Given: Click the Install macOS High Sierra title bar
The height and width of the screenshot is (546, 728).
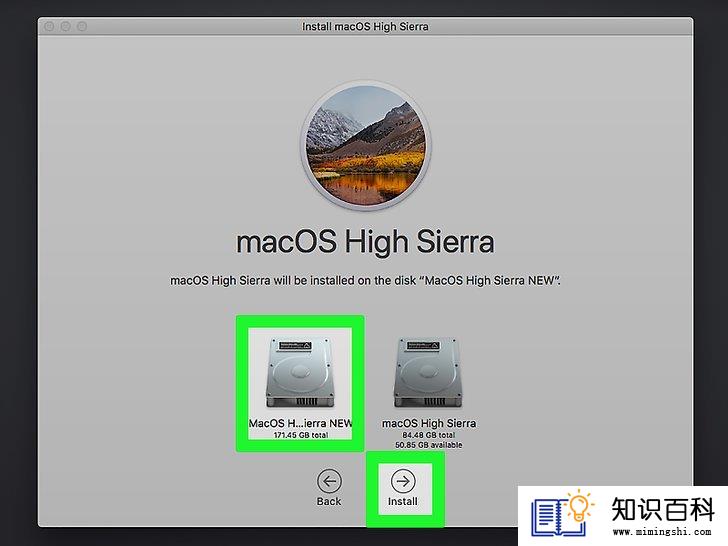Looking at the screenshot, I should coord(365,26).
